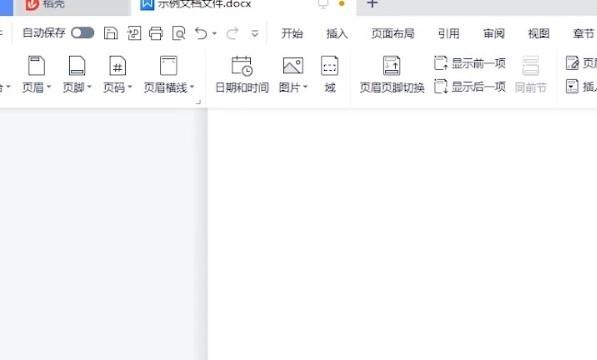597x360 pixels.
Task: Click the monitor icon on document tab
Action: (323, 4)
